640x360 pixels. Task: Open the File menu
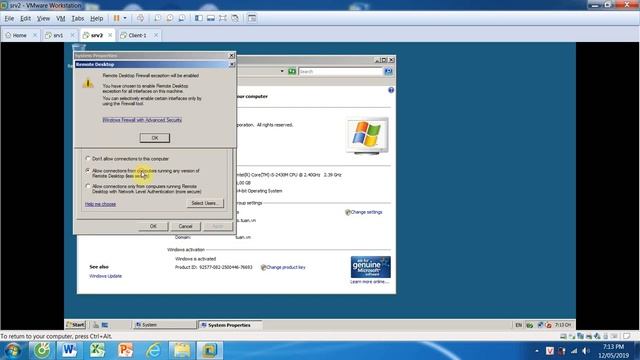point(9,18)
